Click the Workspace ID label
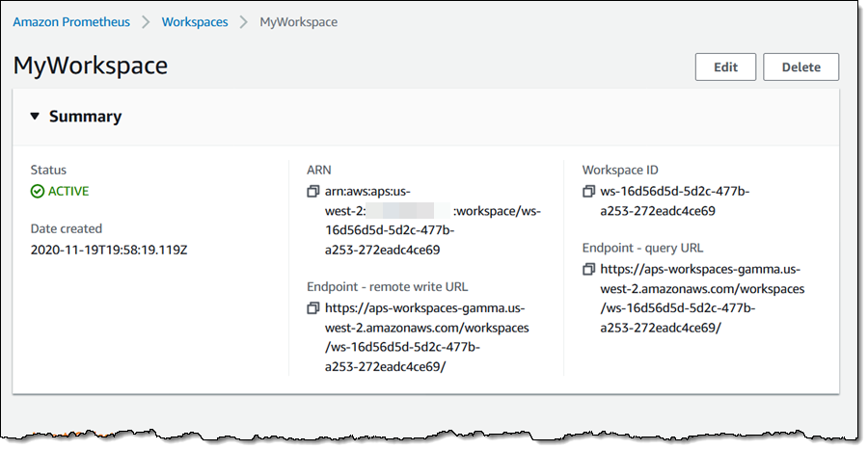Image resolution: width=868 pixels, height=450 pixels. 620,170
